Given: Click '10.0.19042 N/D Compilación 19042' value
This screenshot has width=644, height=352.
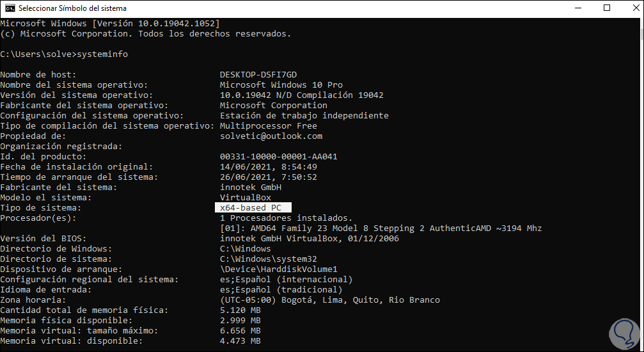Looking at the screenshot, I should point(302,95).
